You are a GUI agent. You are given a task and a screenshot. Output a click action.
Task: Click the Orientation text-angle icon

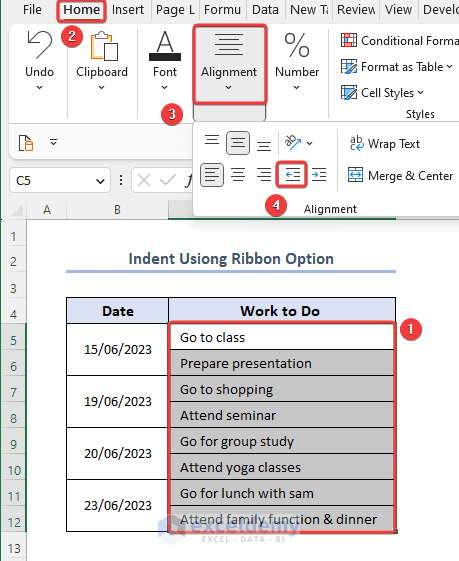[293, 143]
